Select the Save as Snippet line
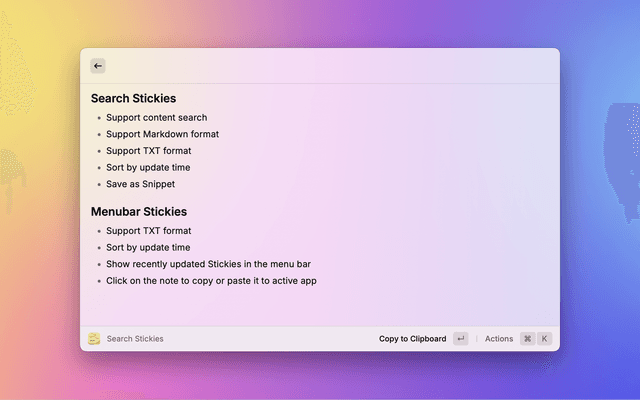 pos(140,184)
